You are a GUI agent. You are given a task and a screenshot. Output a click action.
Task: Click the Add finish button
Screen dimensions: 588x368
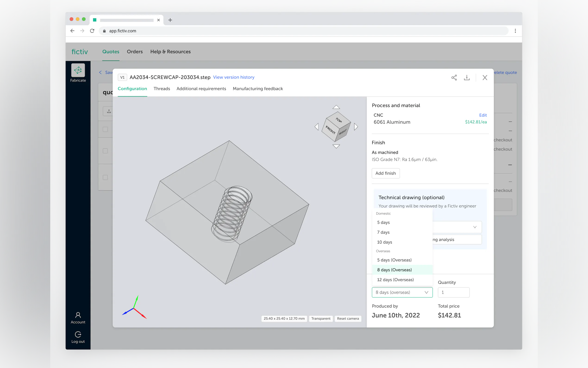pos(385,173)
